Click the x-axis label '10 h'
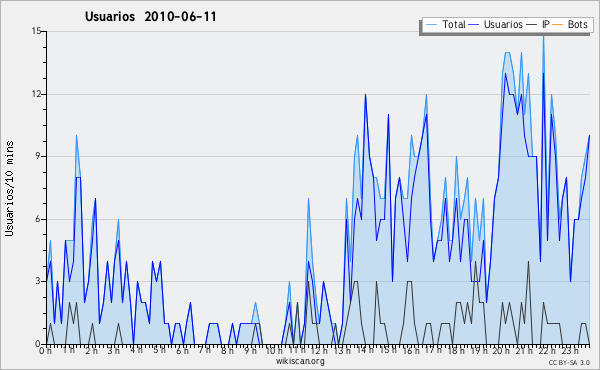This screenshot has height=370, width=600. coord(274,350)
